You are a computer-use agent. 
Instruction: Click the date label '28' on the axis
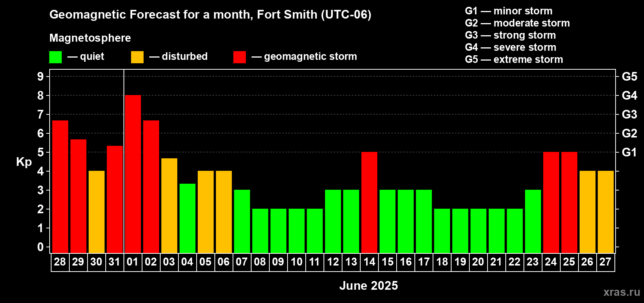point(60,262)
